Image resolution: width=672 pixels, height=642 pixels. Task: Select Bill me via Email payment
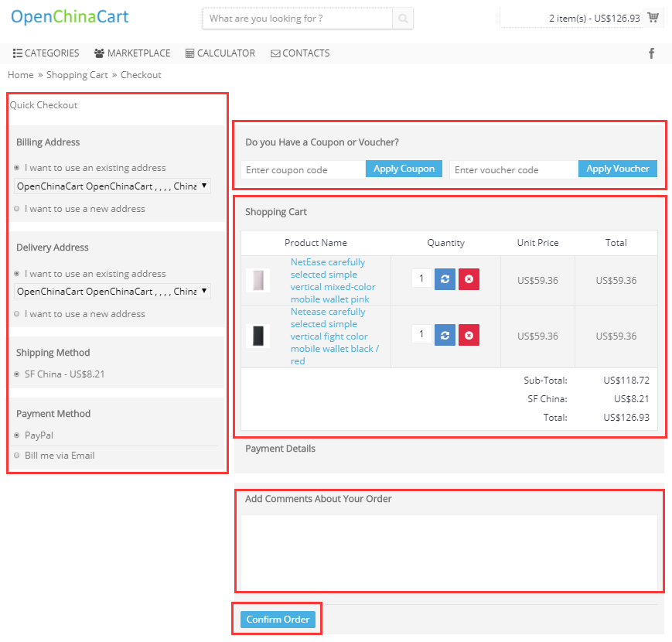[17, 456]
